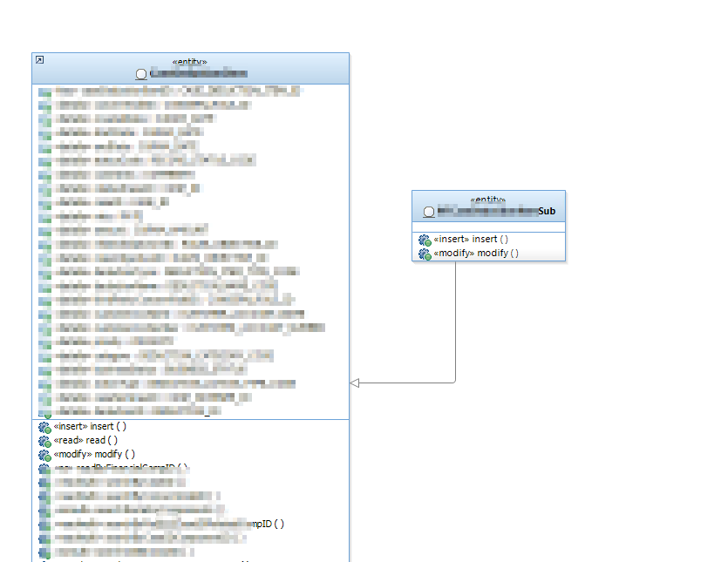Click the gear icon beside «insert» in the large entity
Screen dimensions: 728x562
44,427
